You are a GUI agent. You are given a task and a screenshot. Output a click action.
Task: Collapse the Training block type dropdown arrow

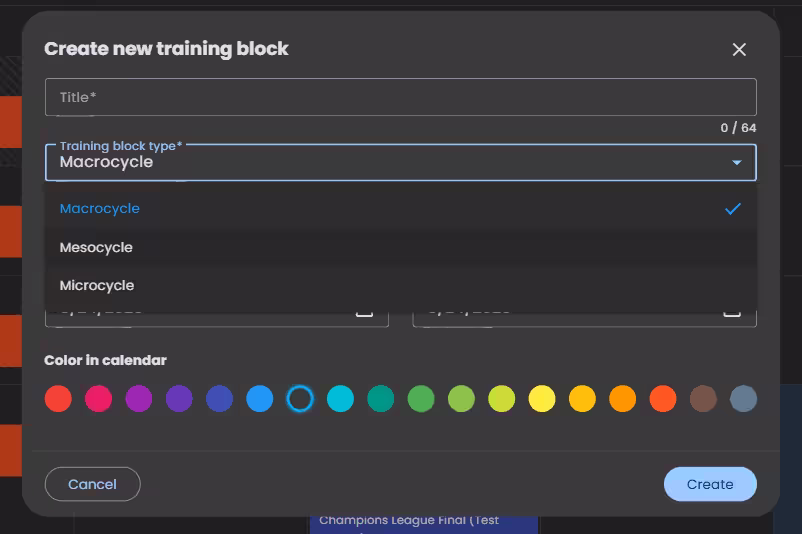(x=736, y=162)
